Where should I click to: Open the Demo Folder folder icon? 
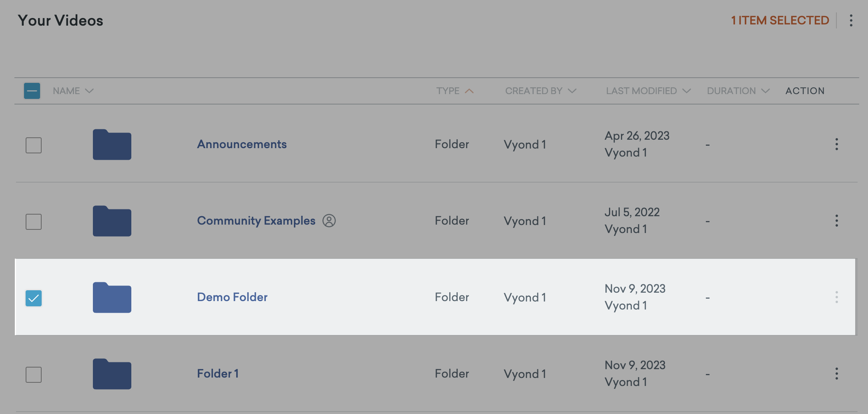[x=112, y=297]
